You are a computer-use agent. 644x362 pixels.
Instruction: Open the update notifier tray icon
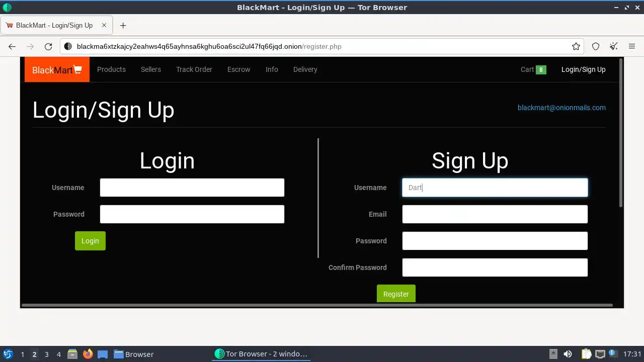(x=613, y=354)
